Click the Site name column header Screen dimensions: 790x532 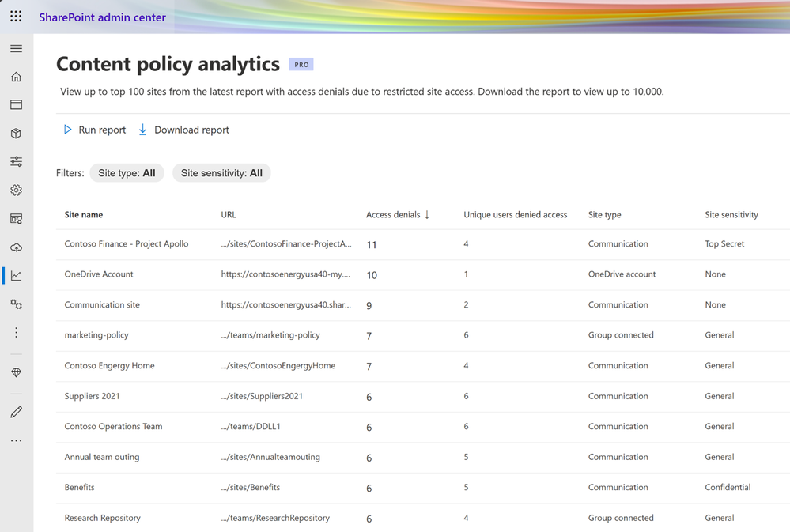[x=84, y=215]
